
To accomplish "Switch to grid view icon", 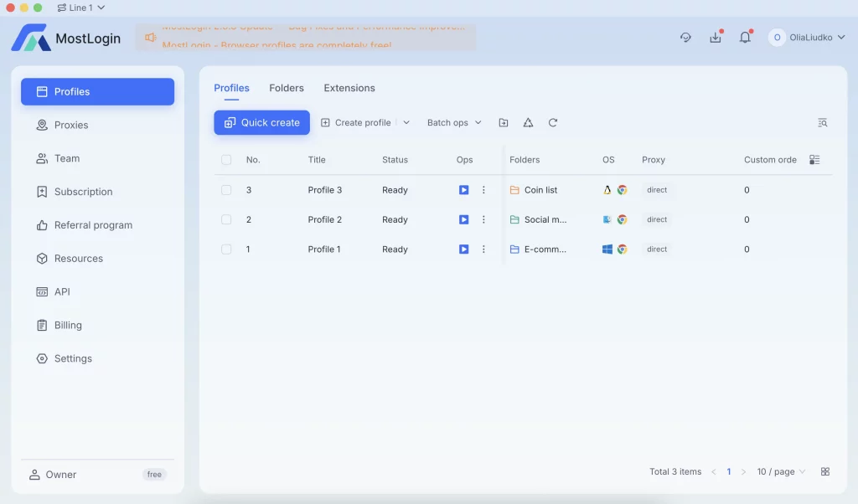I will (x=825, y=471).
